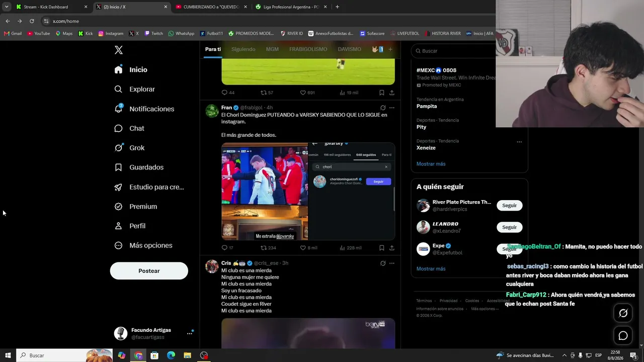The width and height of the screenshot is (644, 362).
Task: Switch to DAVISMO timeline tab
Action: pyautogui.click(x=349, y=49)
